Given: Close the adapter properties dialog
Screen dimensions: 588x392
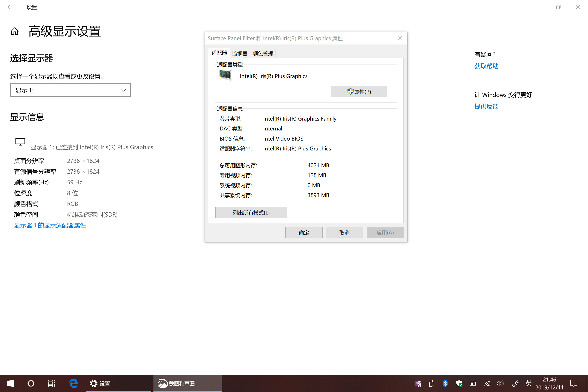Looking at the screenshot, I should pyautogui.click(x=400, y=38).
